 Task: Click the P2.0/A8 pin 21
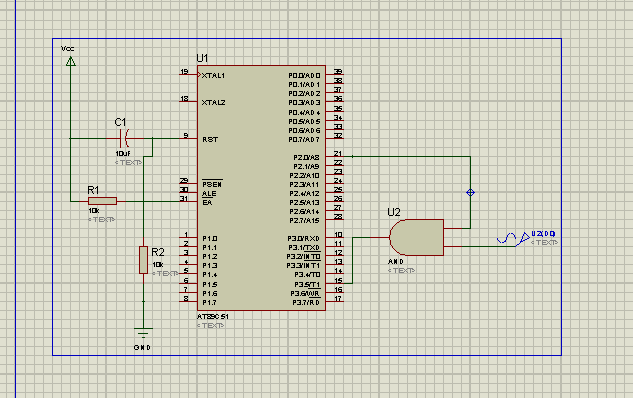(x=335, y=156)
